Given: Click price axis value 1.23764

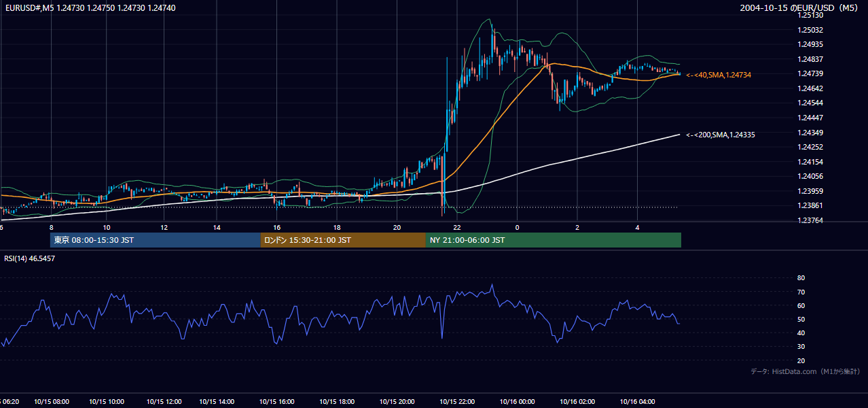Looking at the screenshot, I should pos(811,220).
